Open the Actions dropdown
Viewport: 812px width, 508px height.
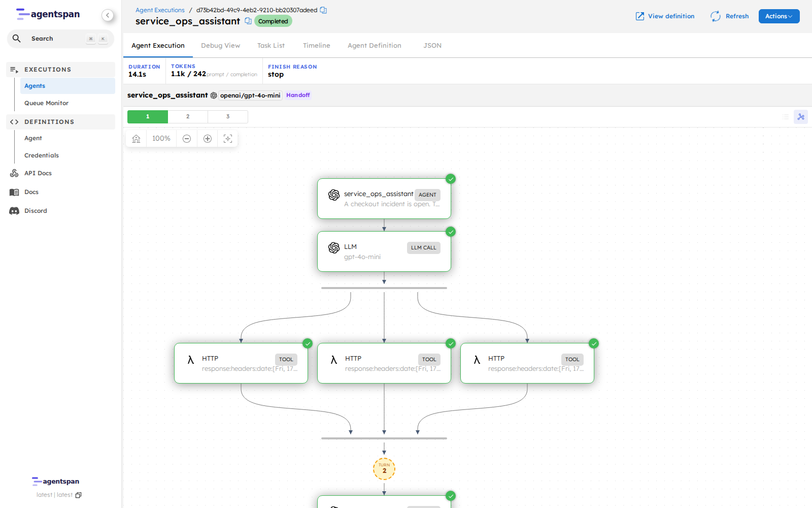(779, 16)
